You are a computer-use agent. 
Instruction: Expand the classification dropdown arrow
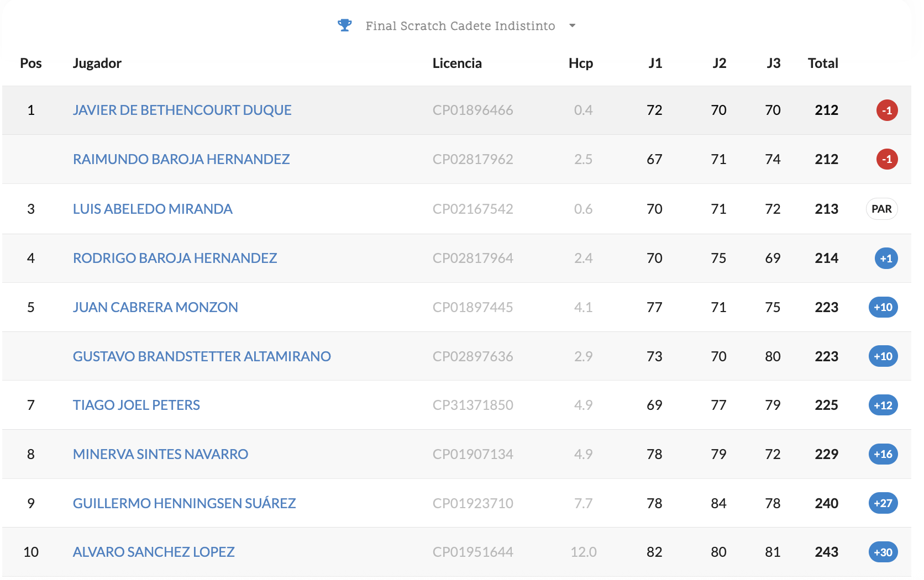click(x=573, y=25)
